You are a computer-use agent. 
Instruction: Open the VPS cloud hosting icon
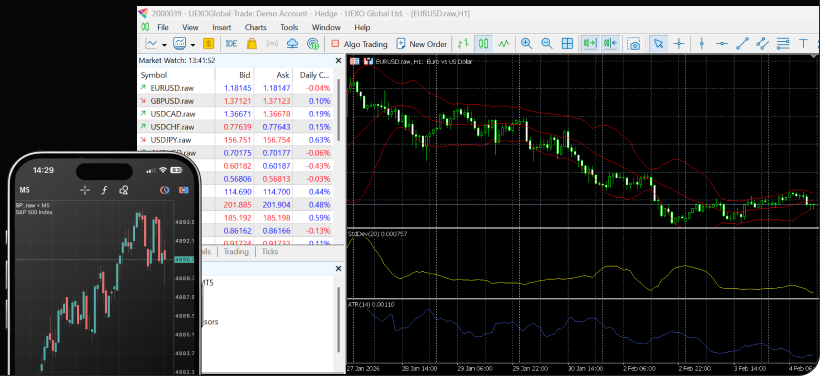click(x=293, y=44)
